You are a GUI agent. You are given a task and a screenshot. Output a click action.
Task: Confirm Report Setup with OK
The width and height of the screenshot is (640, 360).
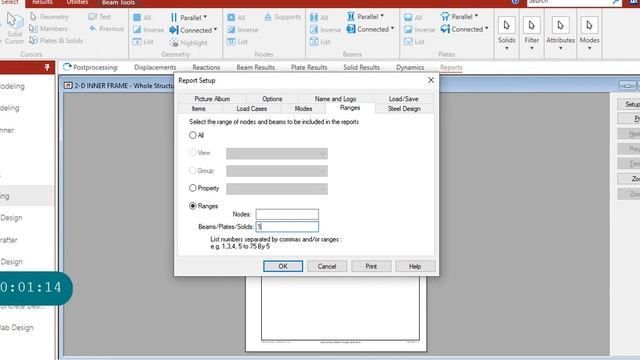[x=283, y=266]
